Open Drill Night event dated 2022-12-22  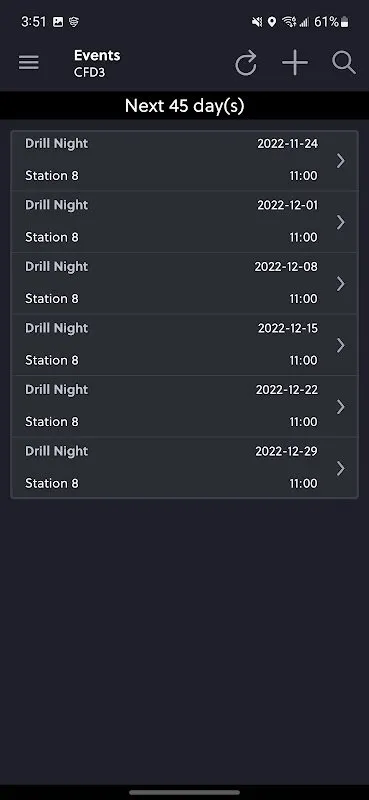[184, 406]
